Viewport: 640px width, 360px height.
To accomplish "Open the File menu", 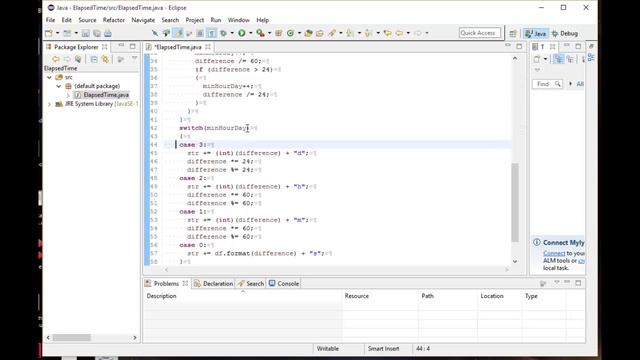I will tap(50, 20).
